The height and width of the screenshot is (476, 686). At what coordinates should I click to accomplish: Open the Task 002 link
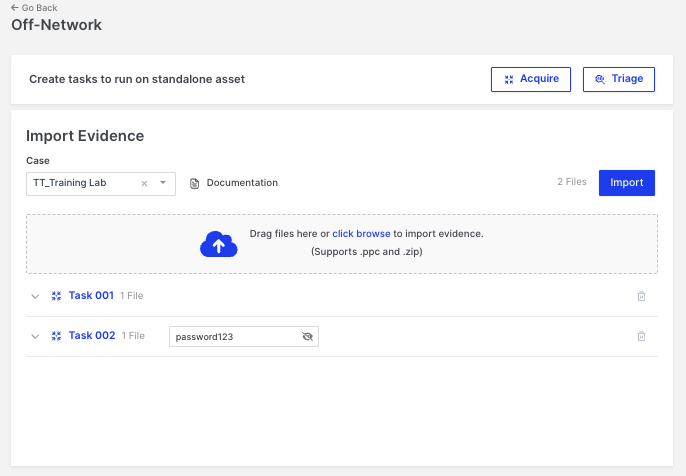(91, 336)
